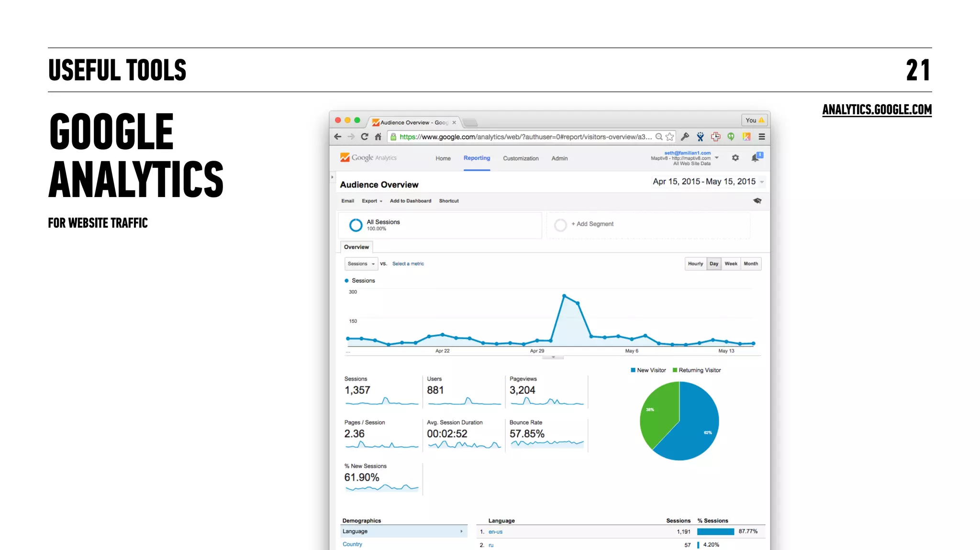The height and width of the screenshot is (550, 980).
Task: Click the notifications bell icon
Action: click(x=755, y=158)
